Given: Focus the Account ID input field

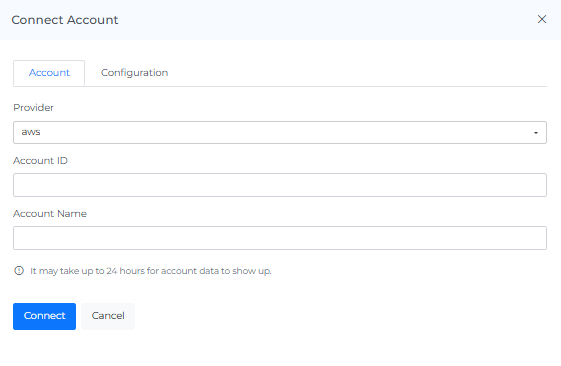Looking at the screenshot, I should [x=280, y=185].
